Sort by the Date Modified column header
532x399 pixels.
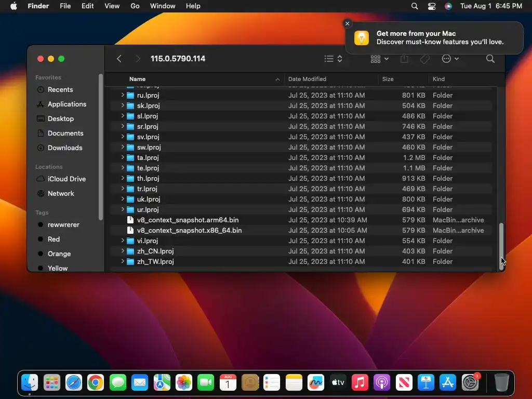(307, 79)
